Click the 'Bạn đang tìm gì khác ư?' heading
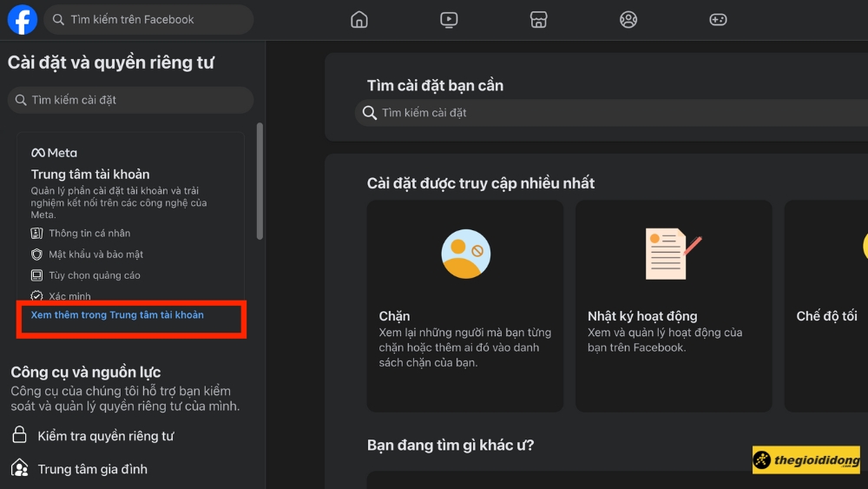This screenshot has height=489, width=868. [x=450, y=446]
